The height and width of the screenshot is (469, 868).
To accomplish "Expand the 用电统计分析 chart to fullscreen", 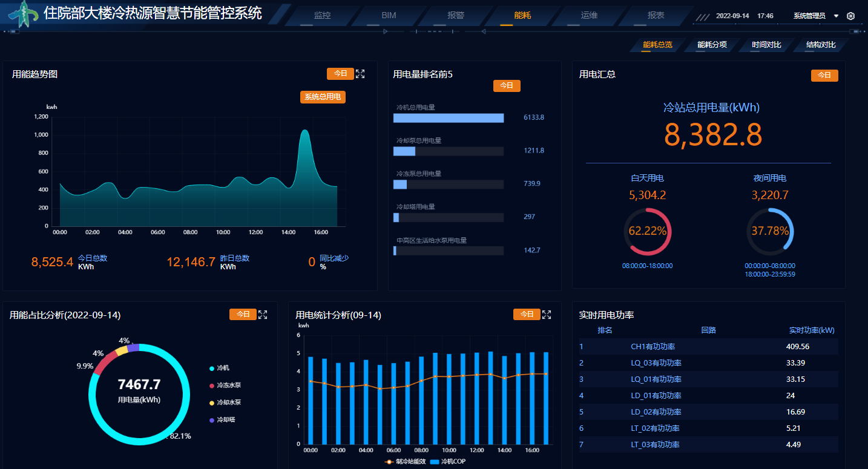I will coord(547,315).
